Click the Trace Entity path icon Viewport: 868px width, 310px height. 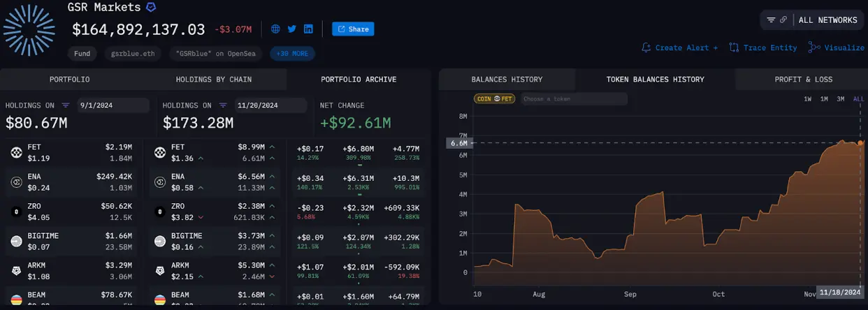point(734,47)
